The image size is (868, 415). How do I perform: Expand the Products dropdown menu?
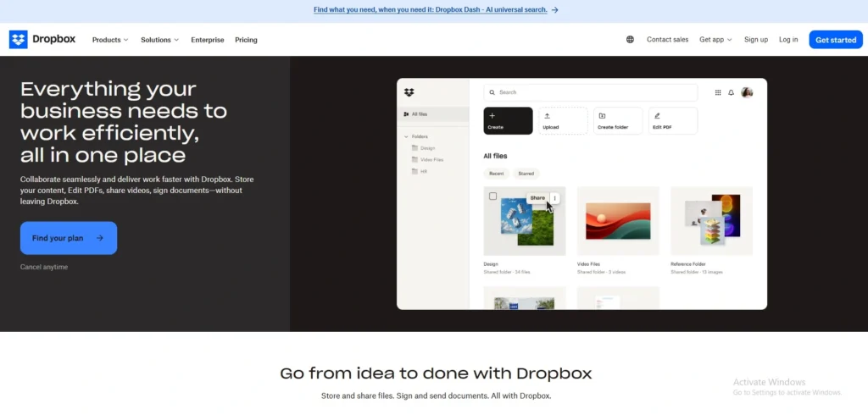110,40
